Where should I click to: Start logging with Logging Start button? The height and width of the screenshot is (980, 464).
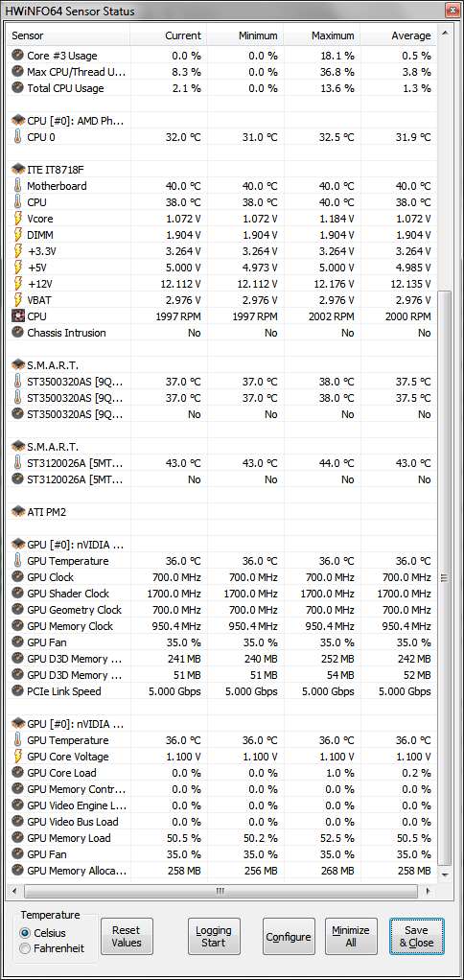(214, 936)
